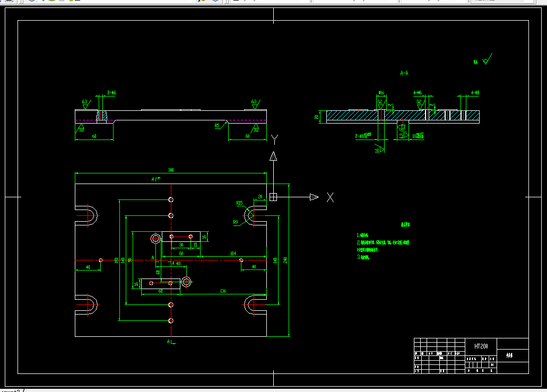Select the hex nut symbol left of upper rectangle
Image resolution: width=547 pixels, height=392 pixels.
[x=155, y=239]
